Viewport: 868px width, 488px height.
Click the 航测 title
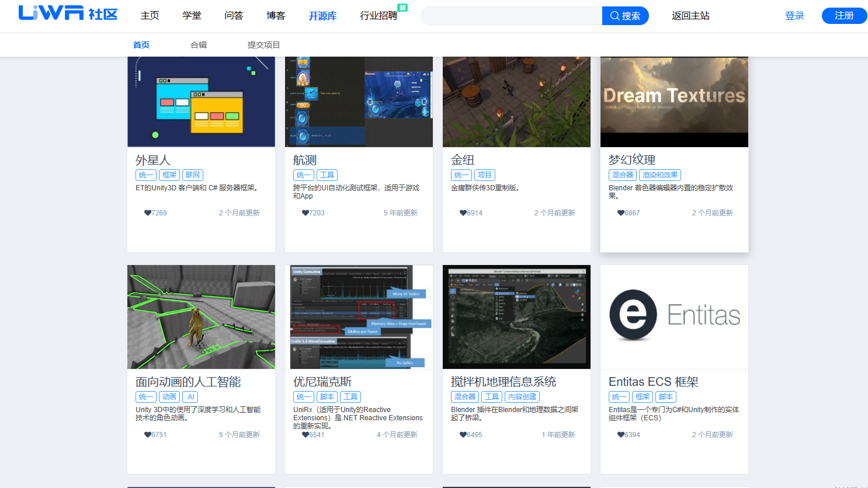[305, 160]
